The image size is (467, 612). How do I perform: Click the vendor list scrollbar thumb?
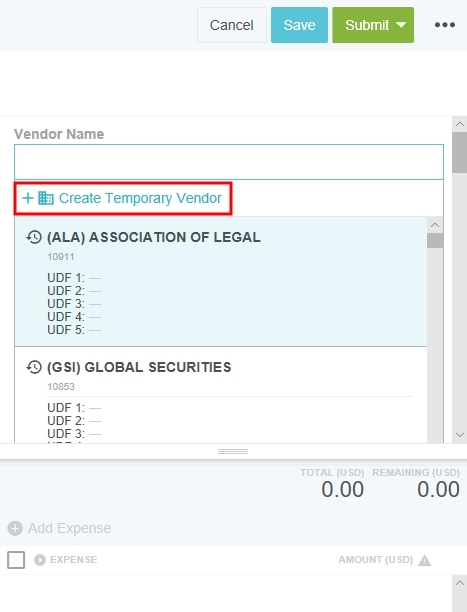435,240
